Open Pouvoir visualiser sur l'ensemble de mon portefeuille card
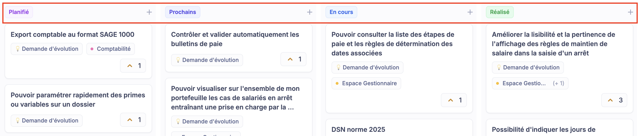Image resolution: width=644 pixels, height=136 pixels. [235, 98]
